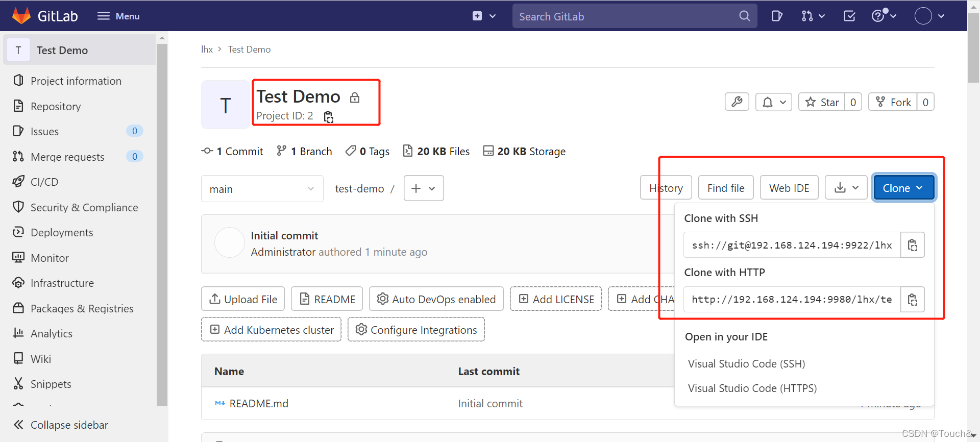Open Snippets in sidebar
This screenshot has width=980, height=442.
pos(51,384)
